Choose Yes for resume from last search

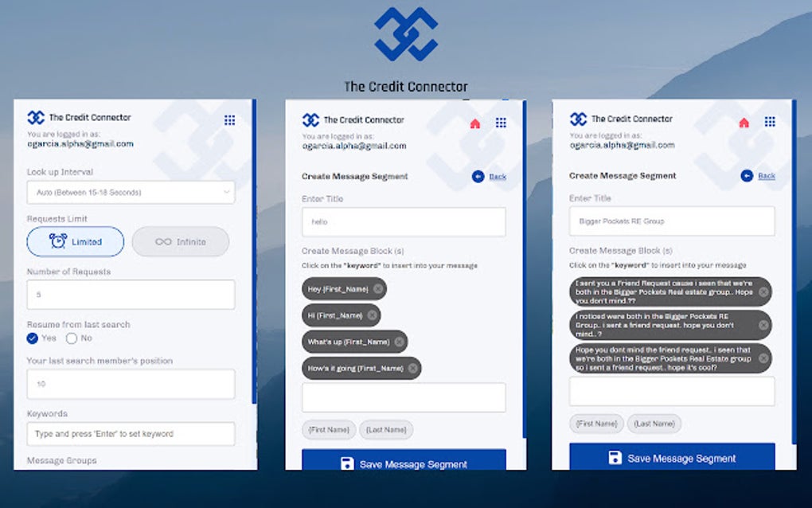32,338
